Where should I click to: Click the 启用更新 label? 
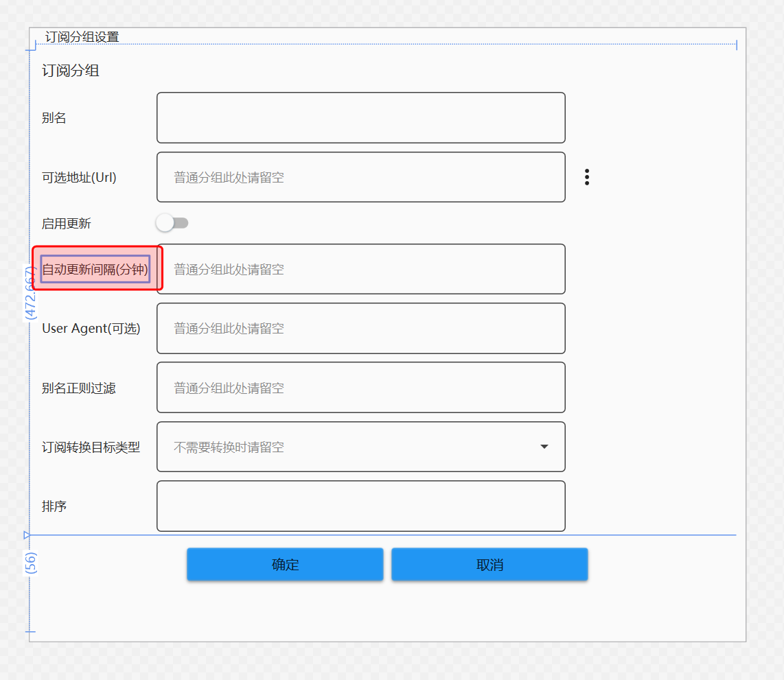[x=66, y=224]
